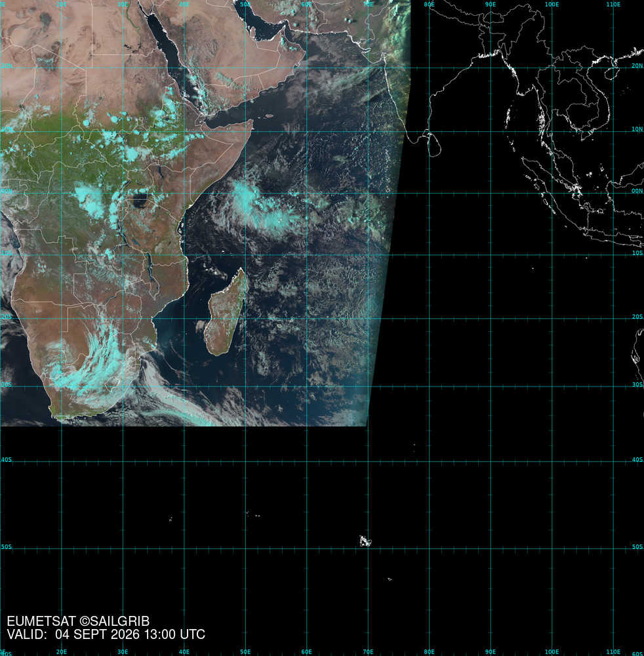Select the 90E longitude label at top
The image size is (644, 656).
490,4
